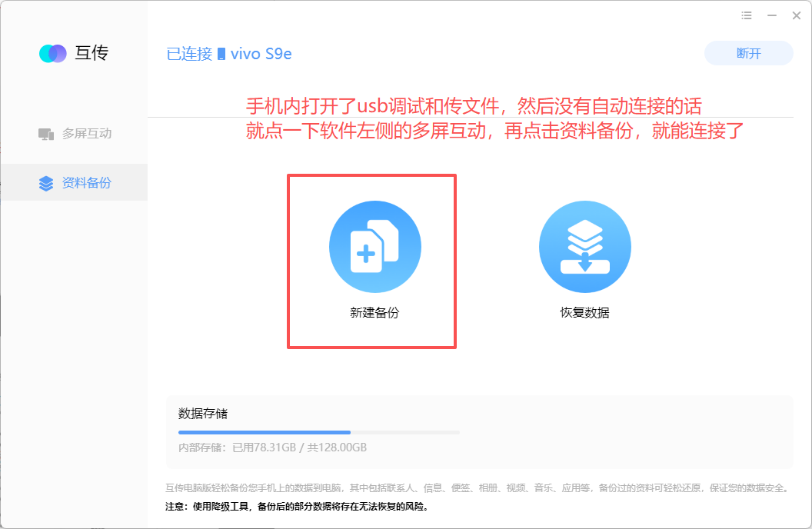Click the 多屏互动 monitor icon in sidebar

pyautogui.click(x=46, y=134)
